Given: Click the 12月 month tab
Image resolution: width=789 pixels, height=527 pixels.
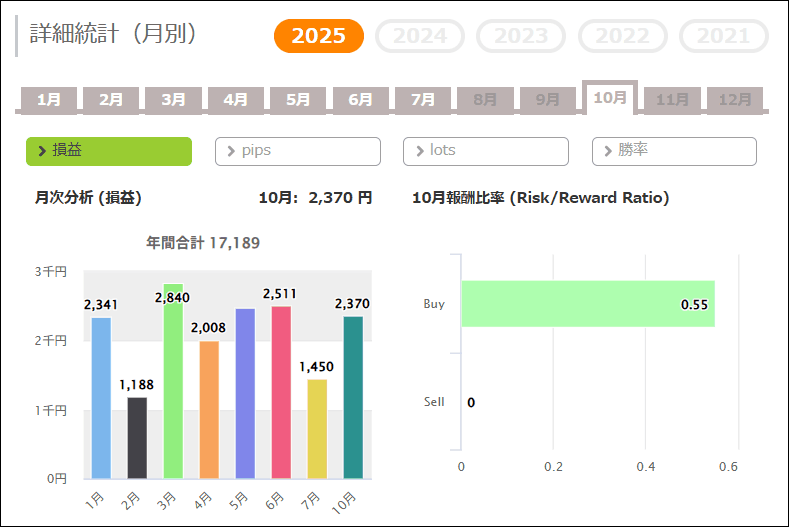Looking at the screenshot, I should point(735,100).
